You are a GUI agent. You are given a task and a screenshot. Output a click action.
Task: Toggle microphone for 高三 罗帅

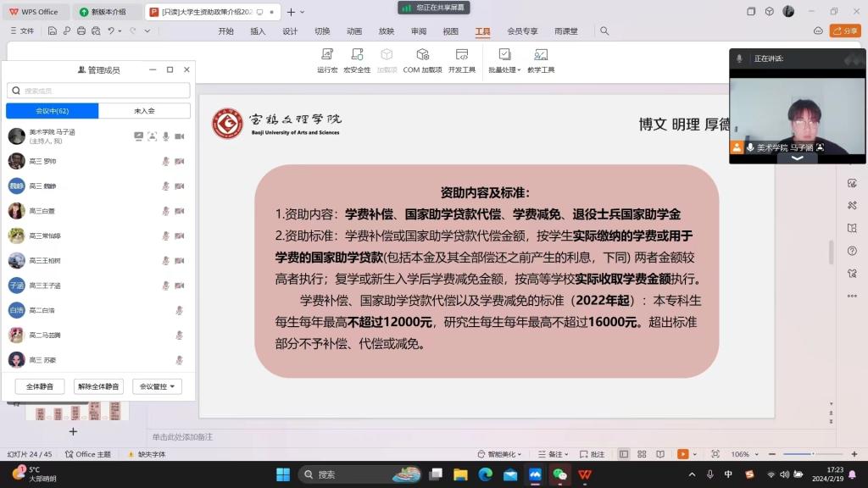tap(166, 161)
